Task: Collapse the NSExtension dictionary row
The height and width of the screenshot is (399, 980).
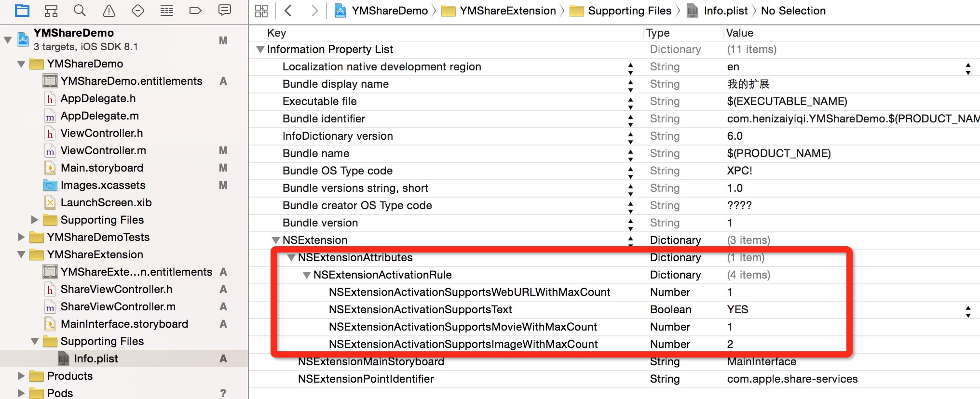Action: [276, 240]
